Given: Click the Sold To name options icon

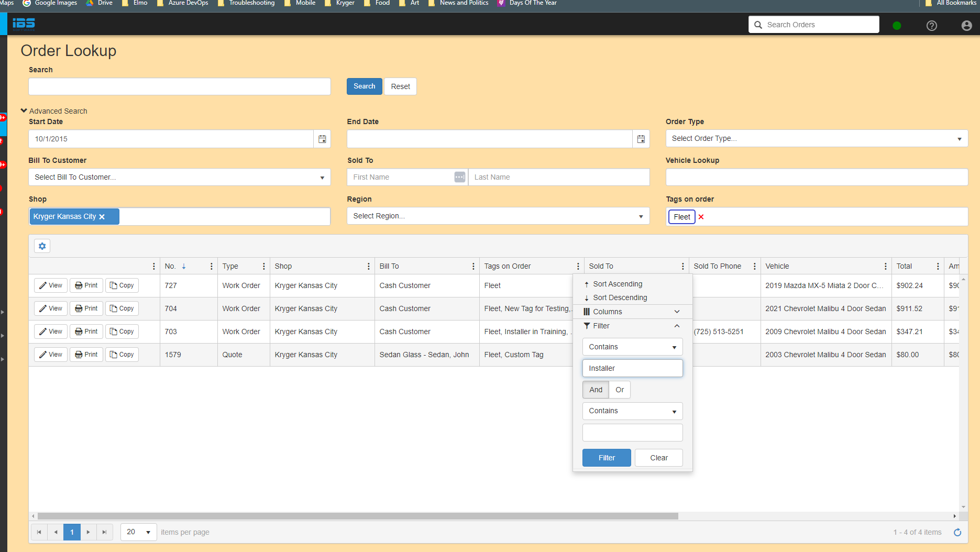Looking at the screenshot, I should (459, 177).
